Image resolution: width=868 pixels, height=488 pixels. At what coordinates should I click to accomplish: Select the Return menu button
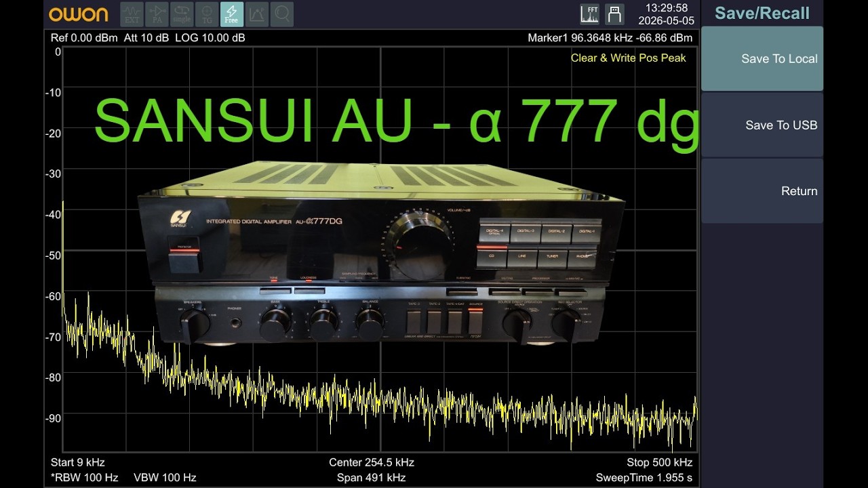pos(762,191)
